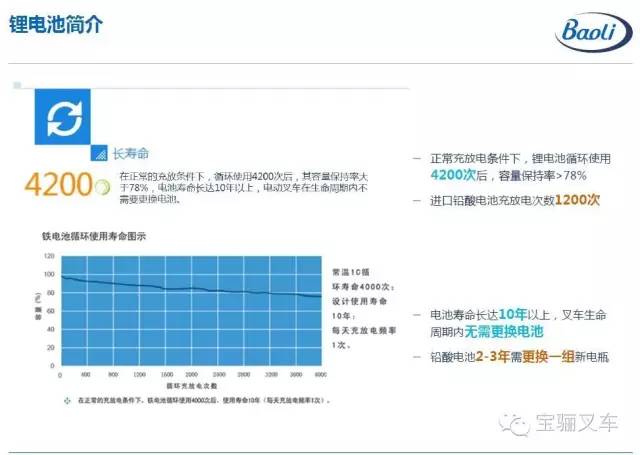Click the 长寿命 heading text

[130, 154]
